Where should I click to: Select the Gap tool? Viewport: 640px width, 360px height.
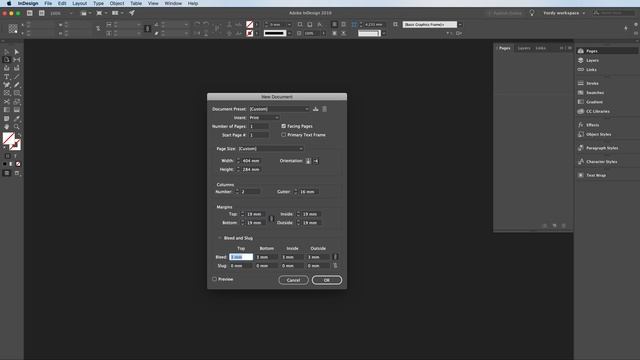tap(16, 60)
